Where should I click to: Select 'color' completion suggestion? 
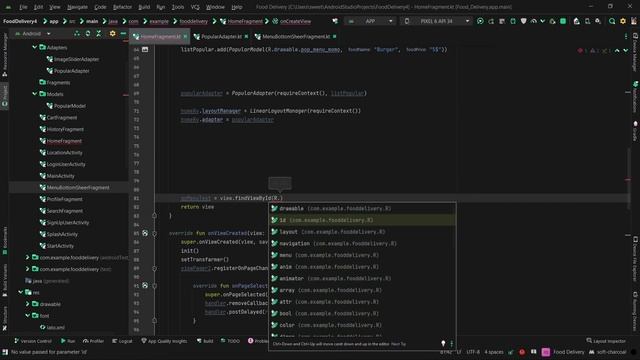pos(362,325)
